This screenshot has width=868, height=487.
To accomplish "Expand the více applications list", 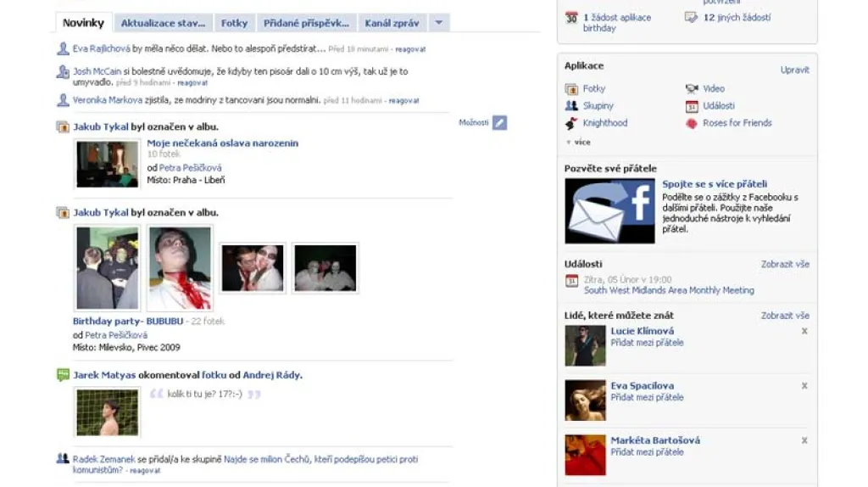I will 578,143.
